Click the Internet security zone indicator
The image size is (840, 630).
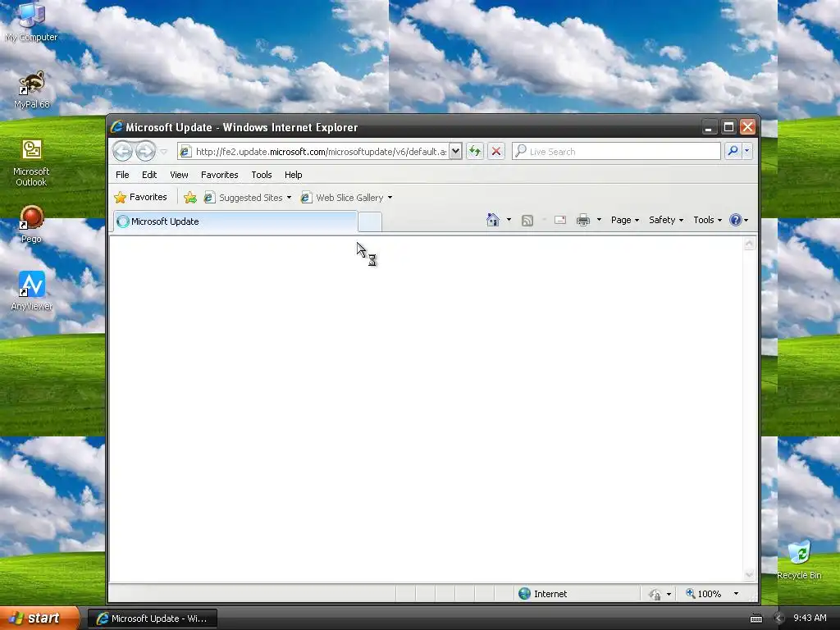pos(543,594)
